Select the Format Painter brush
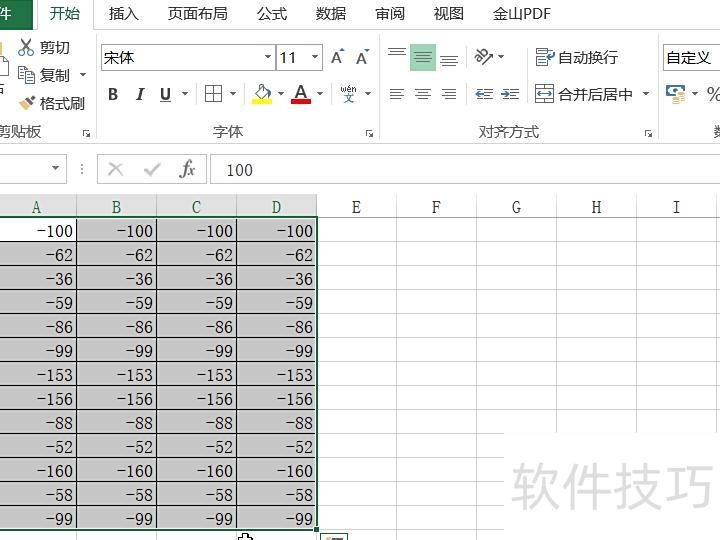Screen dimensions: 720x540 tap(27, 103)
